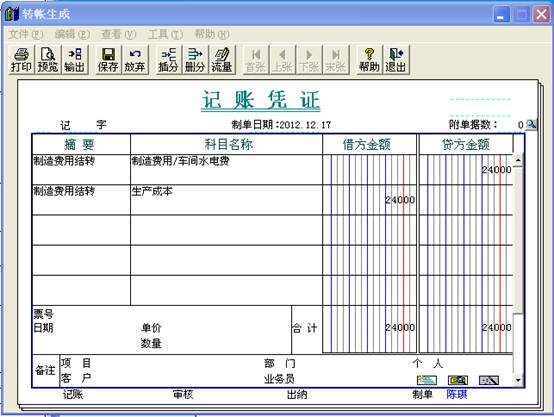Viewport: 554px width, 417px height.
Task: Click the 审核 label at bottom
Action: click(x=183, y=394)
